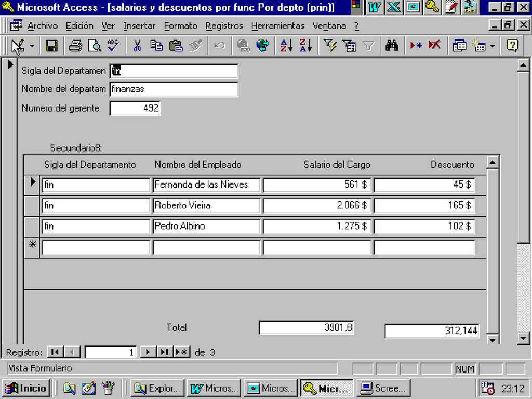Screen dimensions: 532x399
Task: Open the View mode dropdown arrow
Action: [x=32, y=46]
